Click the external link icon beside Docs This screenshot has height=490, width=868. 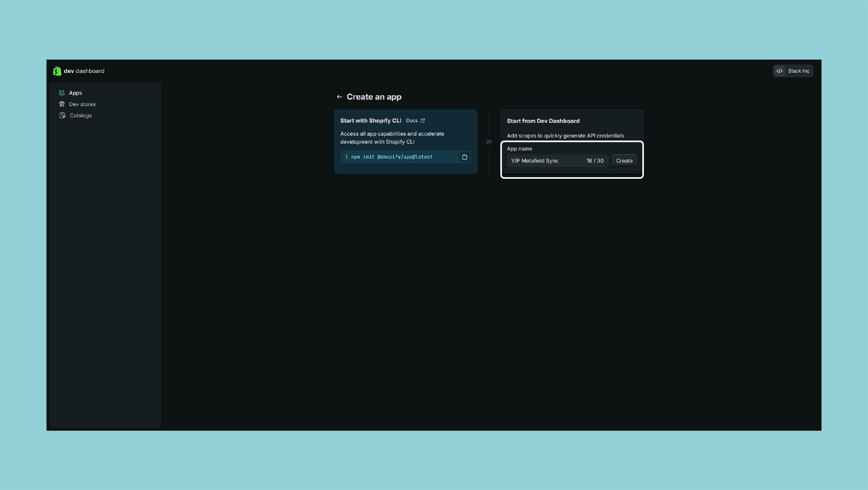click(x=423, y=121)
